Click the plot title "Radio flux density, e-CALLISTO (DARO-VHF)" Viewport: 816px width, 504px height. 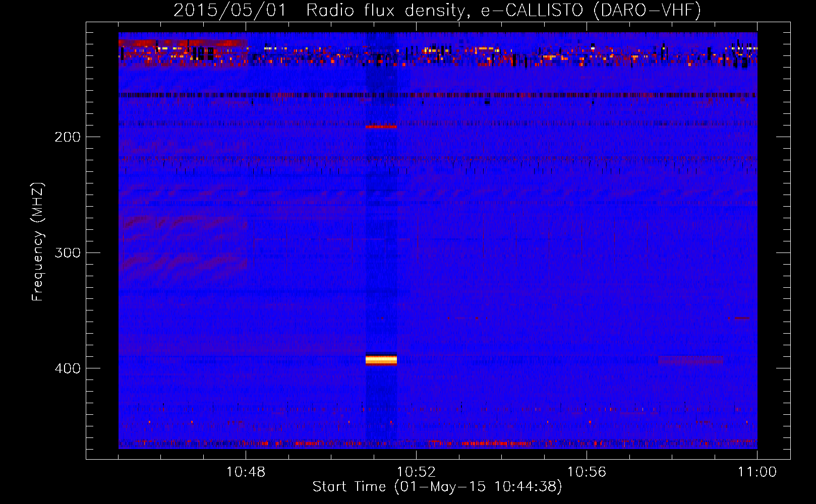click(x=503, y=11)
